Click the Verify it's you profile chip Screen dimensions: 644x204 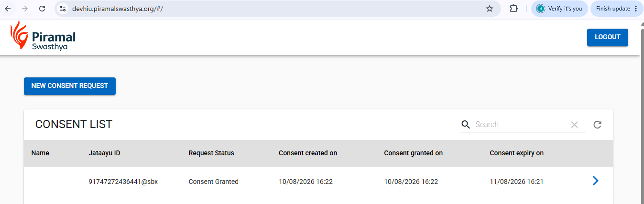(559, 9)
